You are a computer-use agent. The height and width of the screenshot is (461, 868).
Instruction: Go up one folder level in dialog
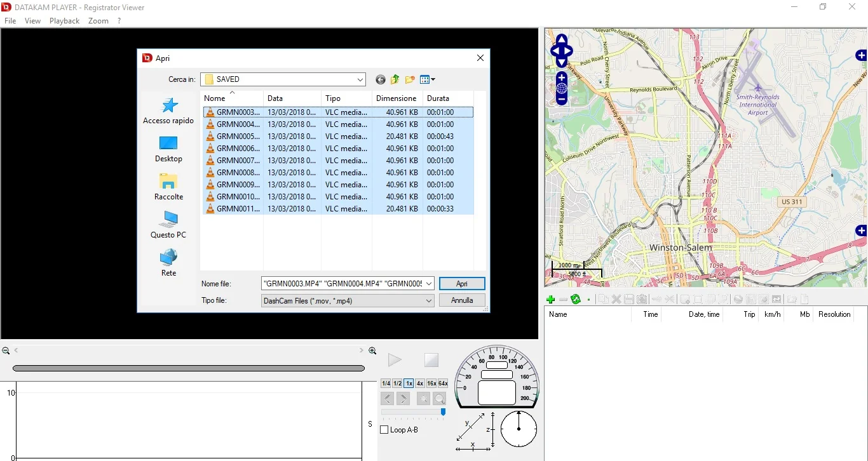click(395, 79)
